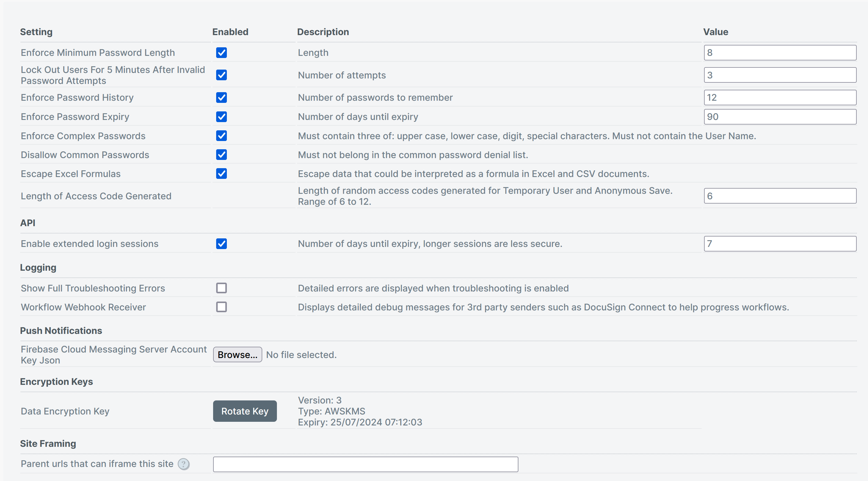Click the help icon beside Parent urls
This screenshot has width=868, height=481.
(183, 464)
